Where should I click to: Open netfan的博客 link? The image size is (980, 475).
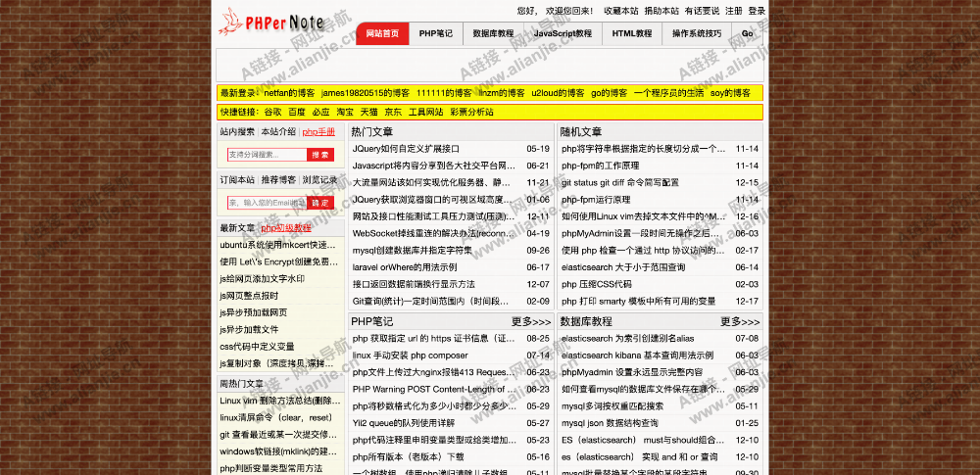pyautogui.click(x=289, y=93)
